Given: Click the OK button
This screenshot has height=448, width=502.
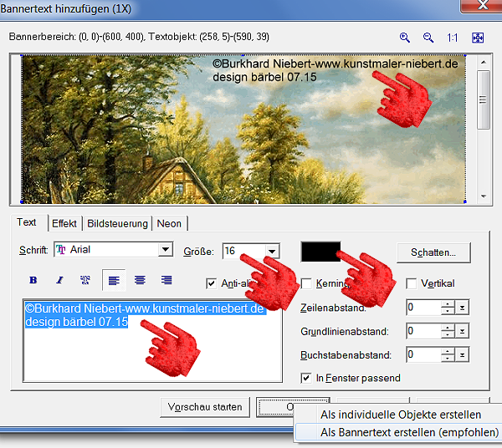Looking at the screenshot, I should tap(276, 406).
